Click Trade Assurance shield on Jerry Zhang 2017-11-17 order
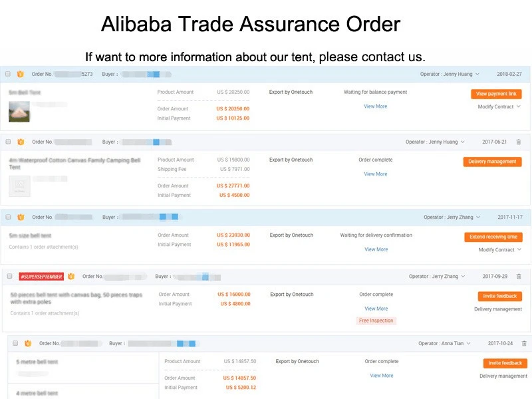532x399 pixels. [21, 217]
